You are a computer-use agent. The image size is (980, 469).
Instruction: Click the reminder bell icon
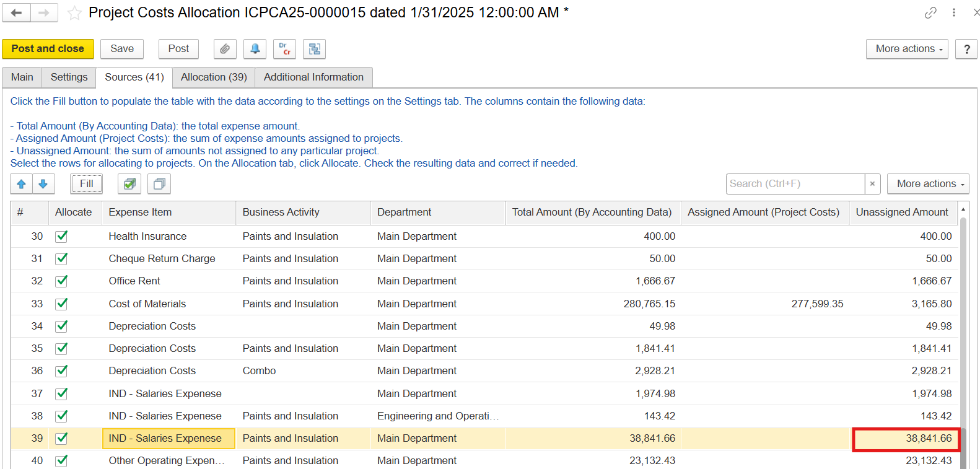(255, 49)
